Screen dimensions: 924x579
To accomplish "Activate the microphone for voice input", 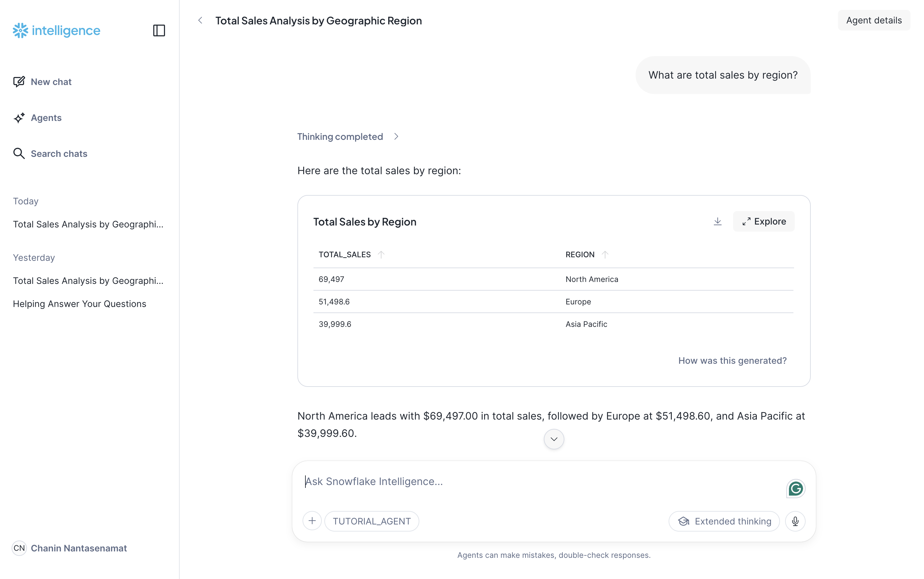I will [795, 521].
